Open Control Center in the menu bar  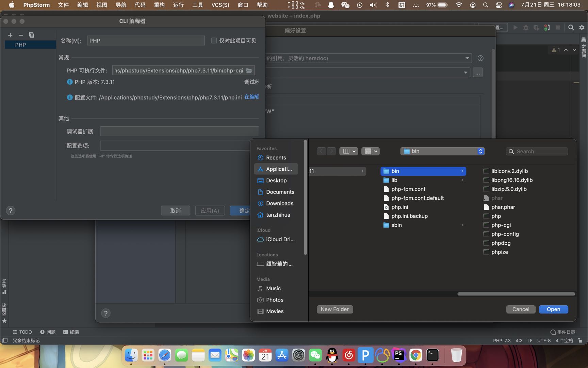click(499, 5)
